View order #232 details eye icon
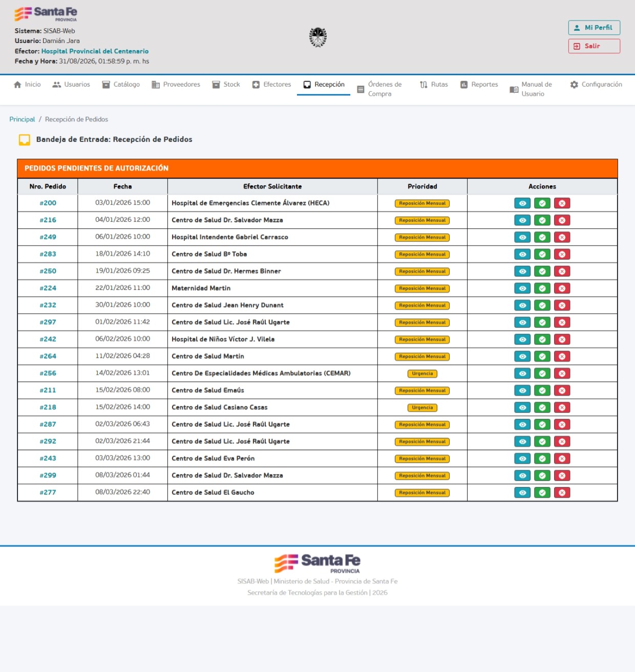The width and height of the screenshot is (635, 672). (x=522, y=306)
